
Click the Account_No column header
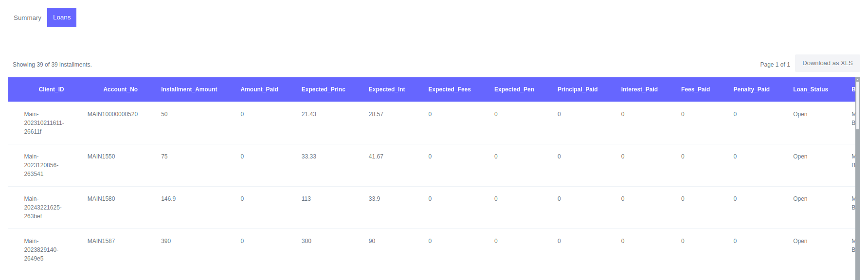tap(120, 89)
